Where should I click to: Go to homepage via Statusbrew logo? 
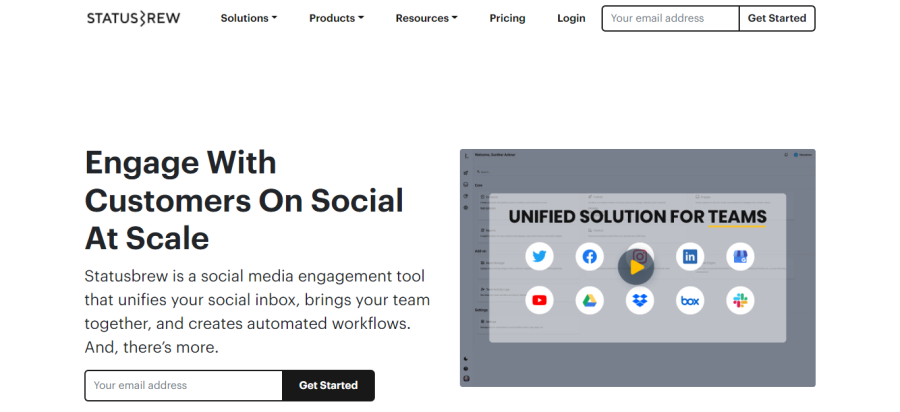point(133,18)
